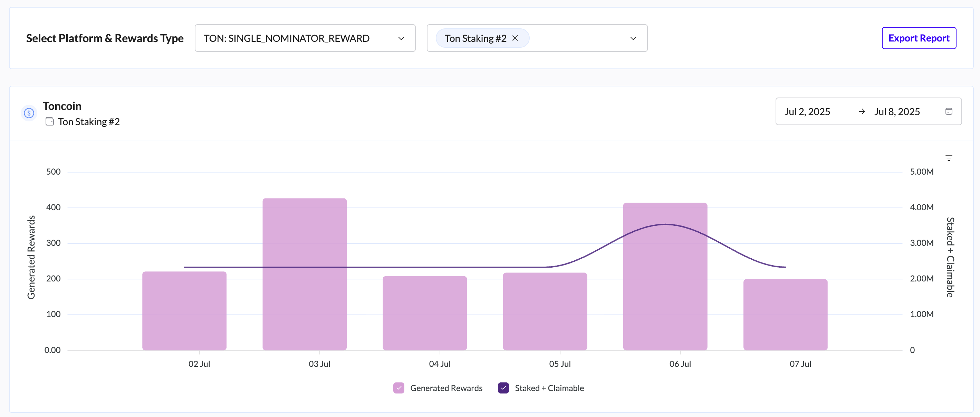Image resolution: width=980 pixels, height=417 pixels.
Task: Remove the Ton Staking #2 chip
Action: (515, 38)
